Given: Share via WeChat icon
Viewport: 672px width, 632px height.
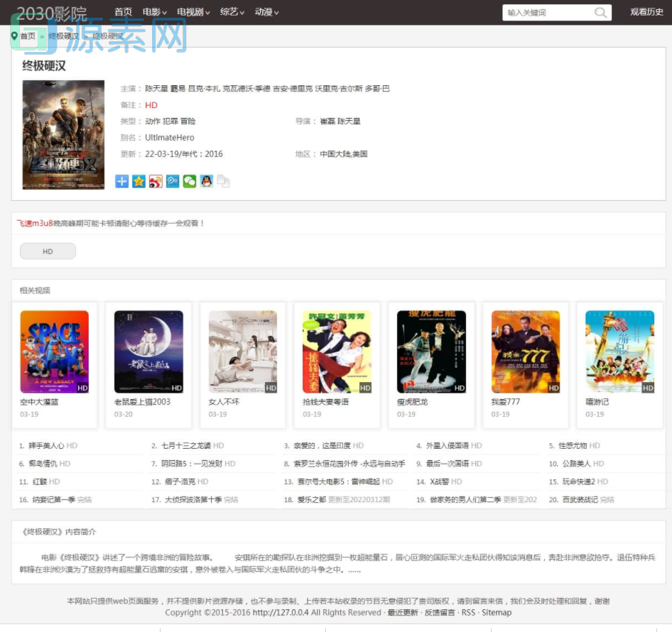Looking at the screenshot, I should 190,181.
